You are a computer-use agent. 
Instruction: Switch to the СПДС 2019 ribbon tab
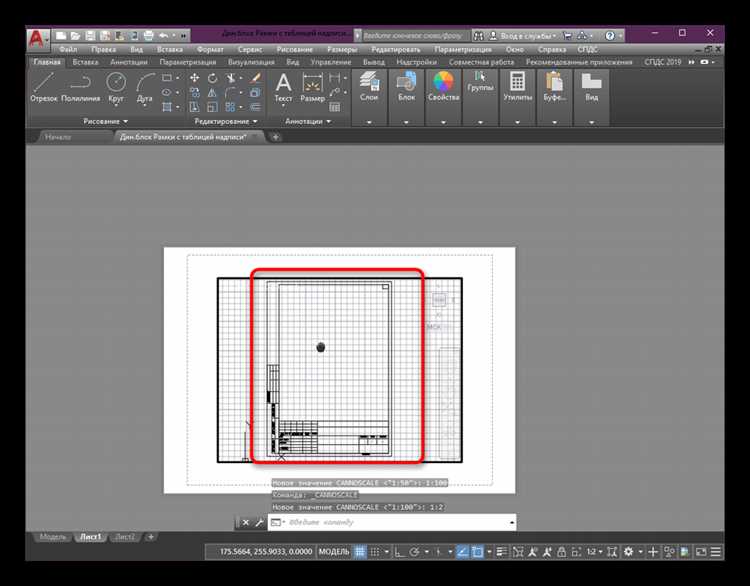(662, 62)
